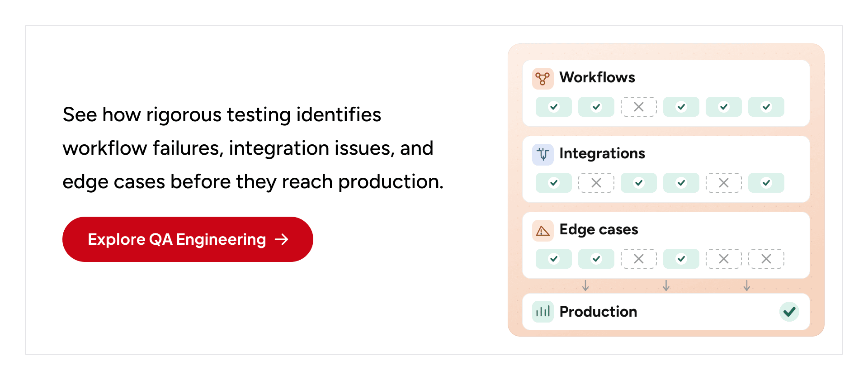Click first passed check in Integrations row
868x380 pixels.
[554, 183]
